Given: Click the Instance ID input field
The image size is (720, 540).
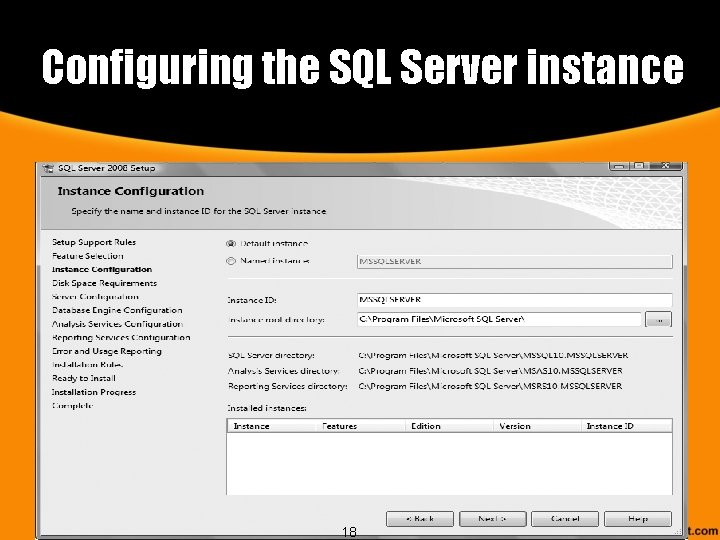Looking at the screenshot, I should point(515,300).
